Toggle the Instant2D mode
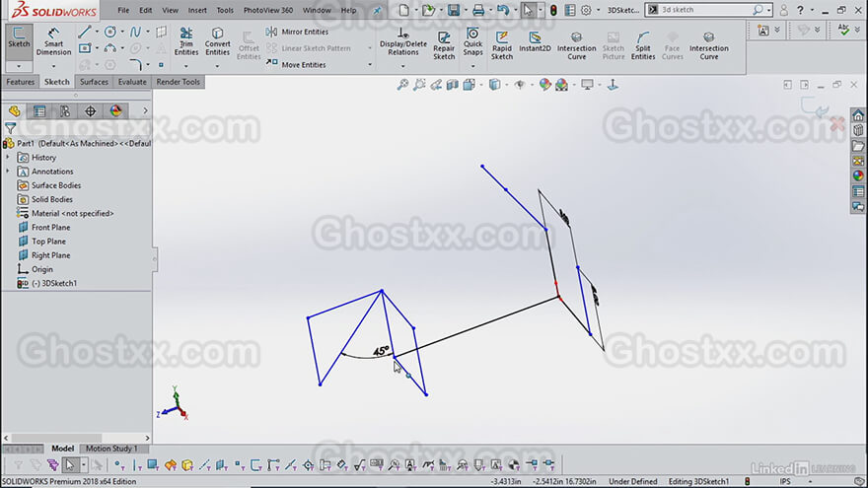 tap(535, 41)
